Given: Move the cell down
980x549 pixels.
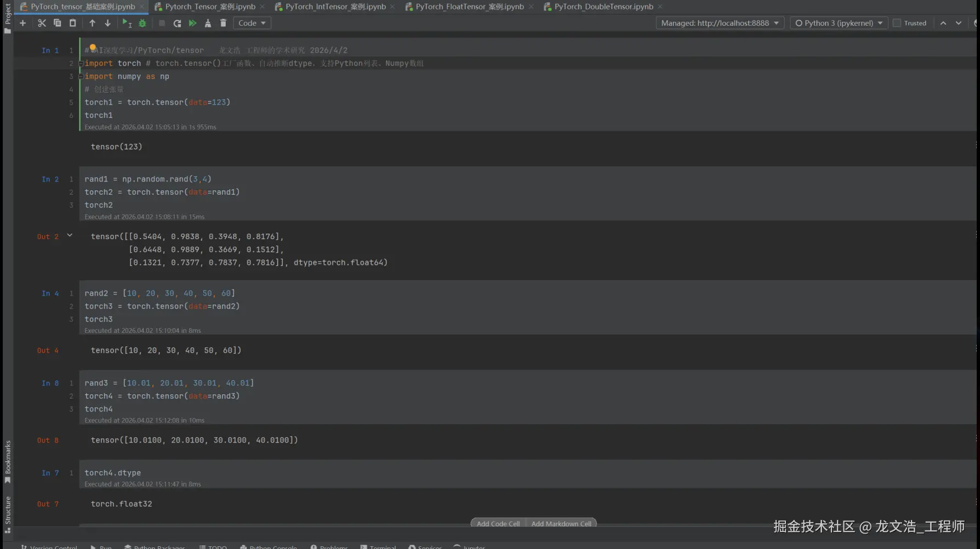Looking at the screenshot, I should point(107,23).
